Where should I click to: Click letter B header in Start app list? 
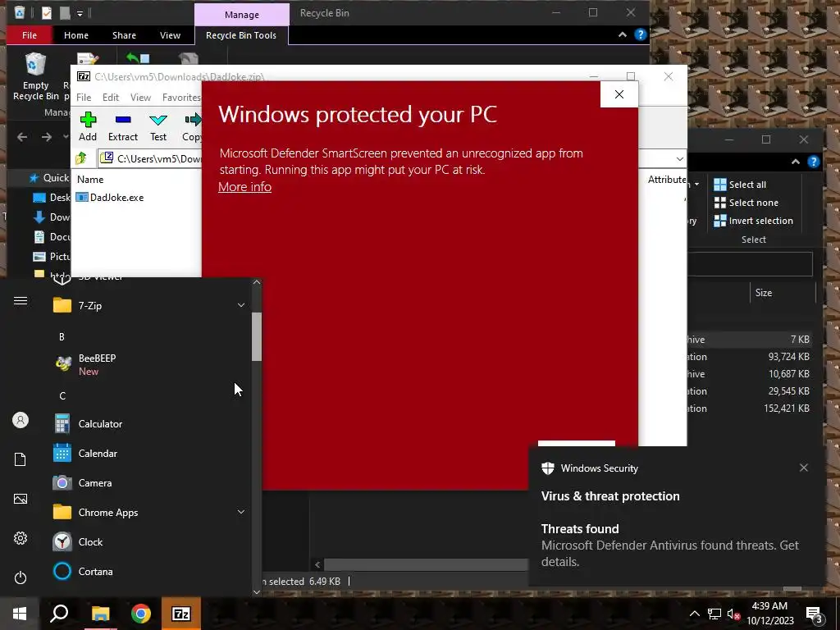[62, 337]
